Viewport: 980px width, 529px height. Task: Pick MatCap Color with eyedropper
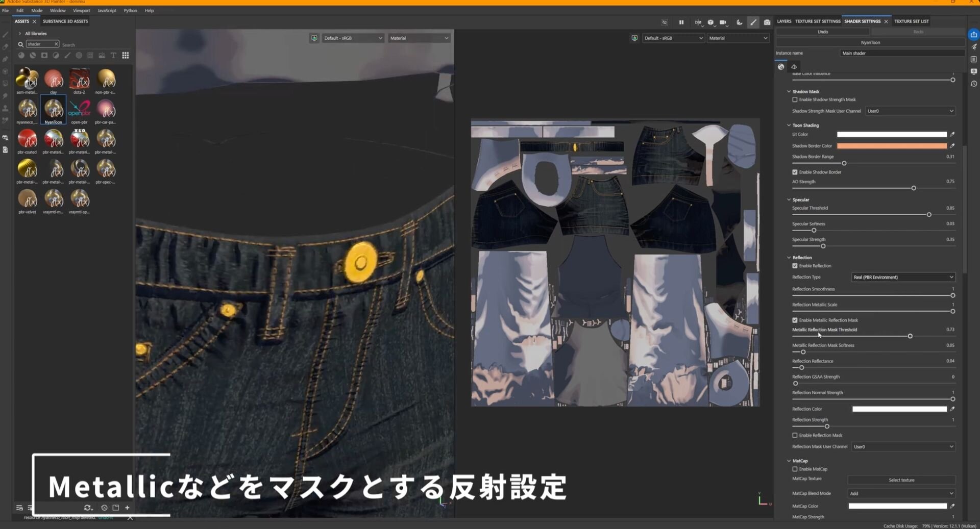(x=952, y=506)
